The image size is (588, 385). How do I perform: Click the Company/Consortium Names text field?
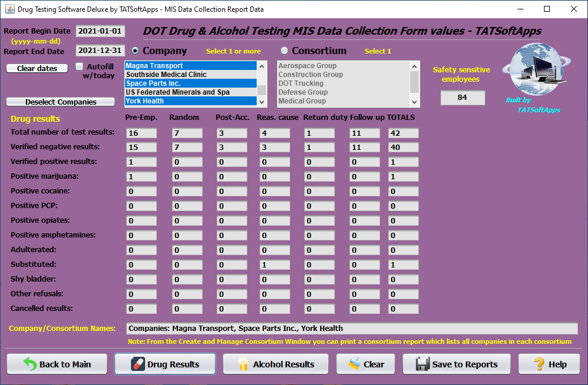click(352, 329)
